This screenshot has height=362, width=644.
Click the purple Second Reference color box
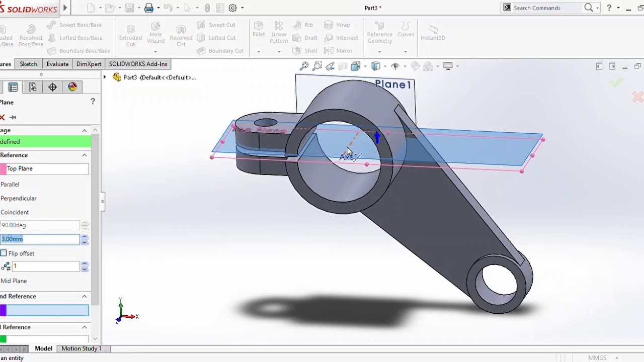[x=3, y=310]
